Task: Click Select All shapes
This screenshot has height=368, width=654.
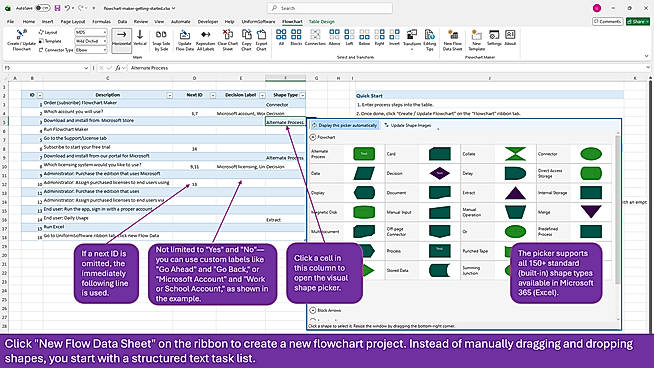Action: (x=281, y=38)
